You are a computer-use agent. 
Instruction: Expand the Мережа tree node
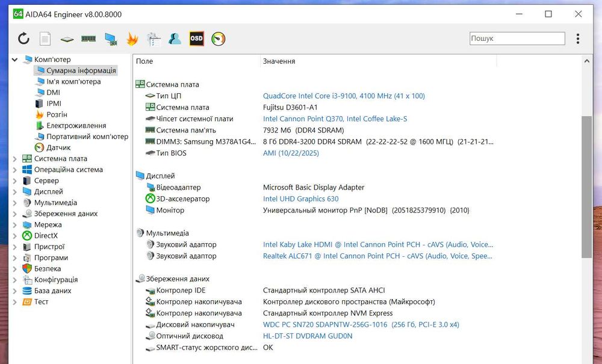tap(14, 225)
